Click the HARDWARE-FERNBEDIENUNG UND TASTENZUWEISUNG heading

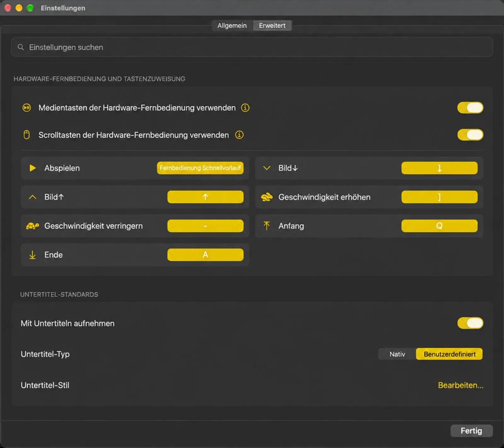99,79
